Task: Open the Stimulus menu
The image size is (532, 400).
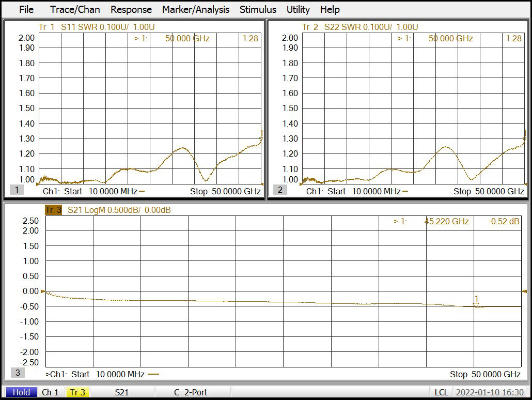Action: pyautogui.click(x=258, y=9)
